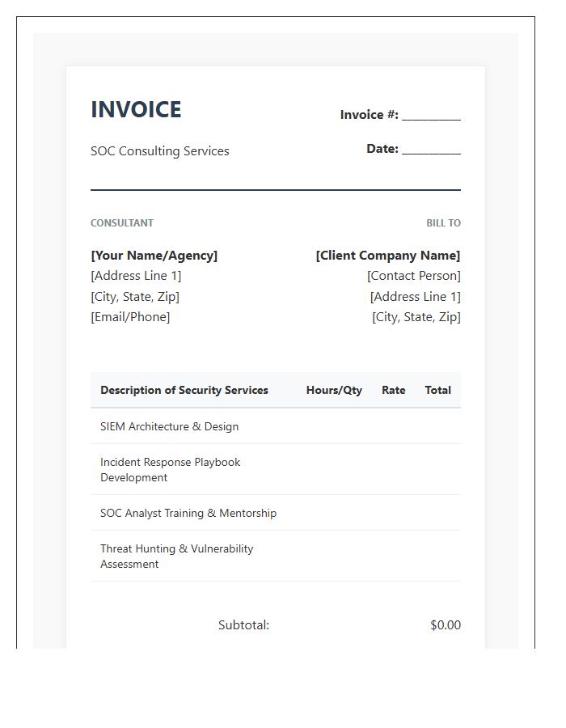Click the Rate column header
566x728 pixels.
pyautogui.click(x=394, y=390)
